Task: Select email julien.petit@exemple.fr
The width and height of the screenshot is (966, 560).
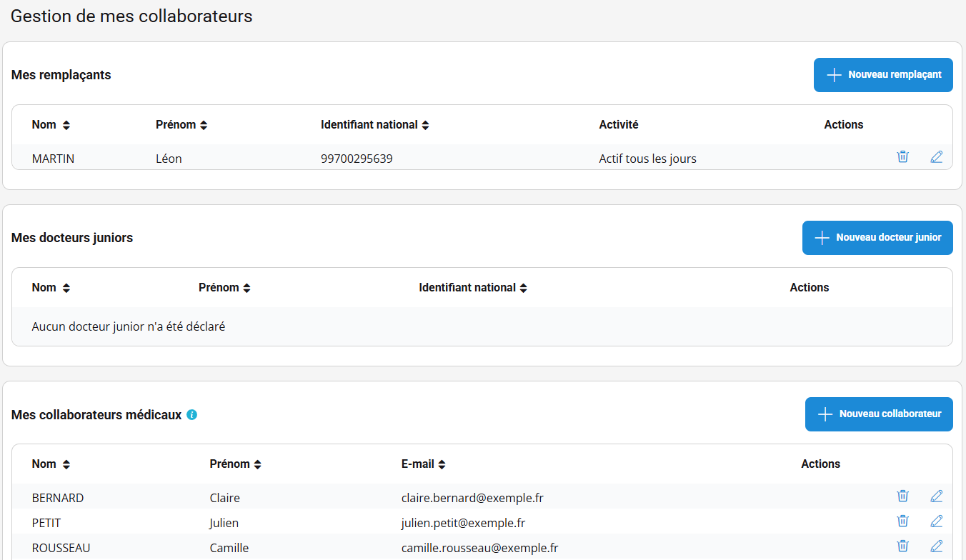Action: pyautogui.click(x=463, y=523)
